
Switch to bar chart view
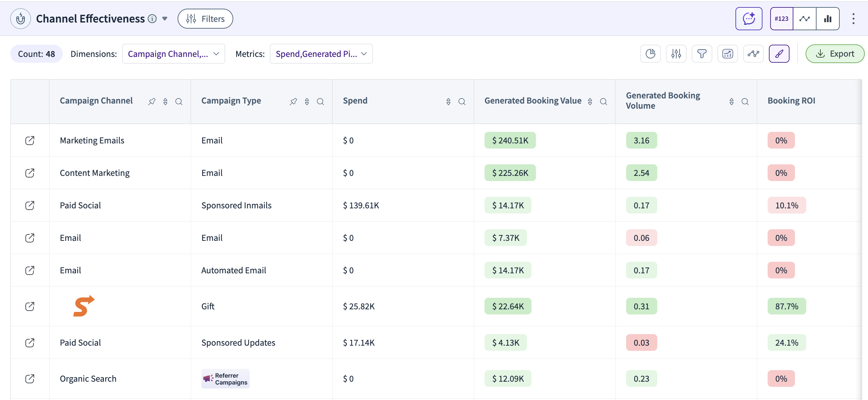(827, 19)
